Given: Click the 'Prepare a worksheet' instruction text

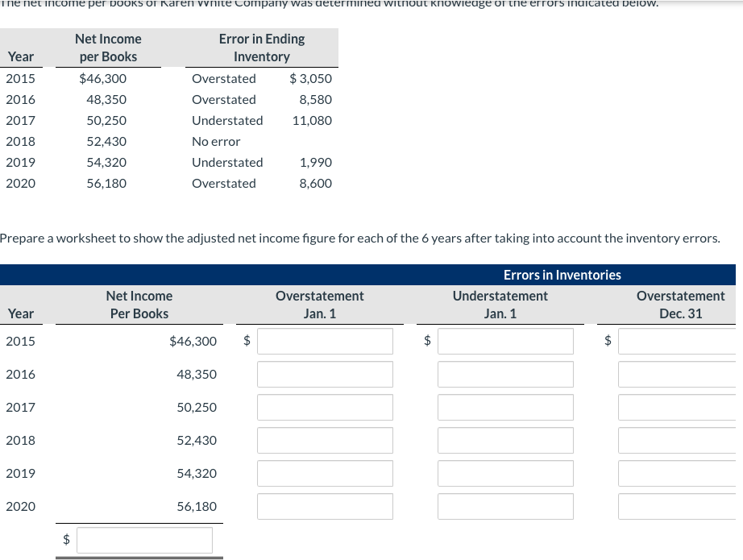Looking at the screenshot, I should [x=359, y=238].
